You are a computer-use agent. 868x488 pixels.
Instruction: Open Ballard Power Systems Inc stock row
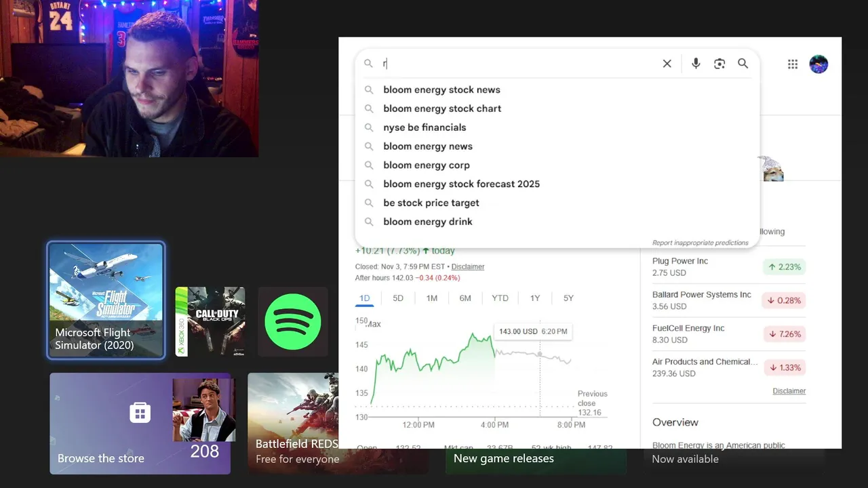[729, 300]
